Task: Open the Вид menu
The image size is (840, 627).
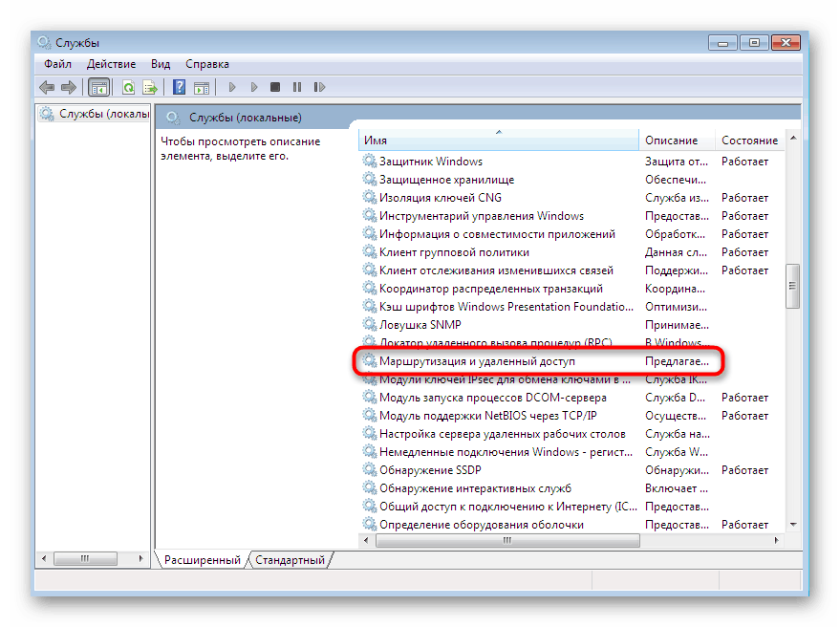Action: click(161, 64)
